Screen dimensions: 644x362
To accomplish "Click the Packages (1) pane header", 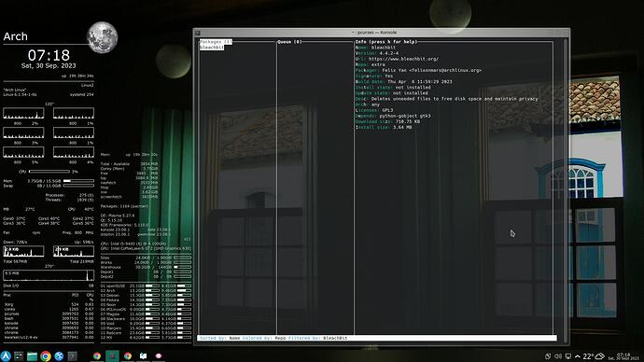I will pyautogui.click(x=216, y=42).
